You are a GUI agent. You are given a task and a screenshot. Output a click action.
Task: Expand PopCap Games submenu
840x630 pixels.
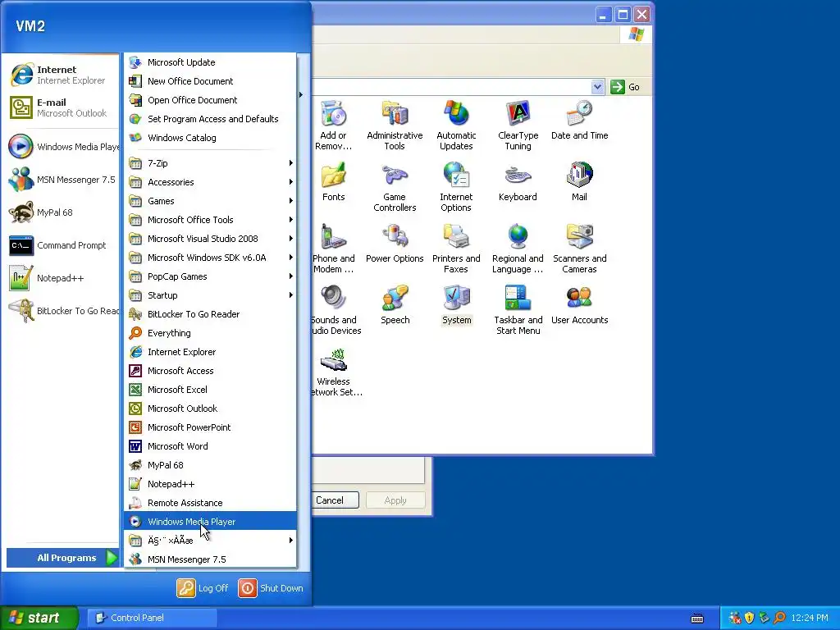(x=211, y=276)
